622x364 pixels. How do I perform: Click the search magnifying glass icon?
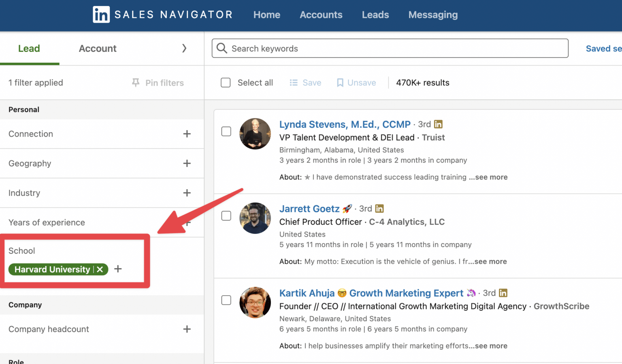tap(222, 48)
